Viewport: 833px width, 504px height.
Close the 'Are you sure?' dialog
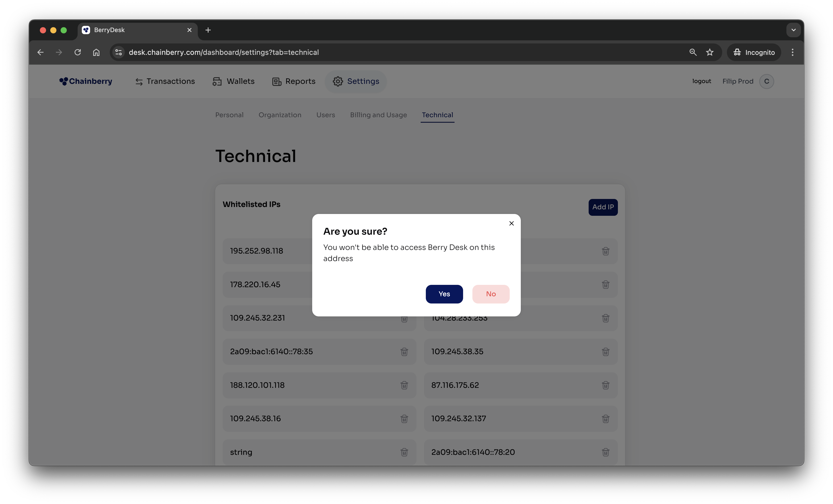(x=511, y=223)
